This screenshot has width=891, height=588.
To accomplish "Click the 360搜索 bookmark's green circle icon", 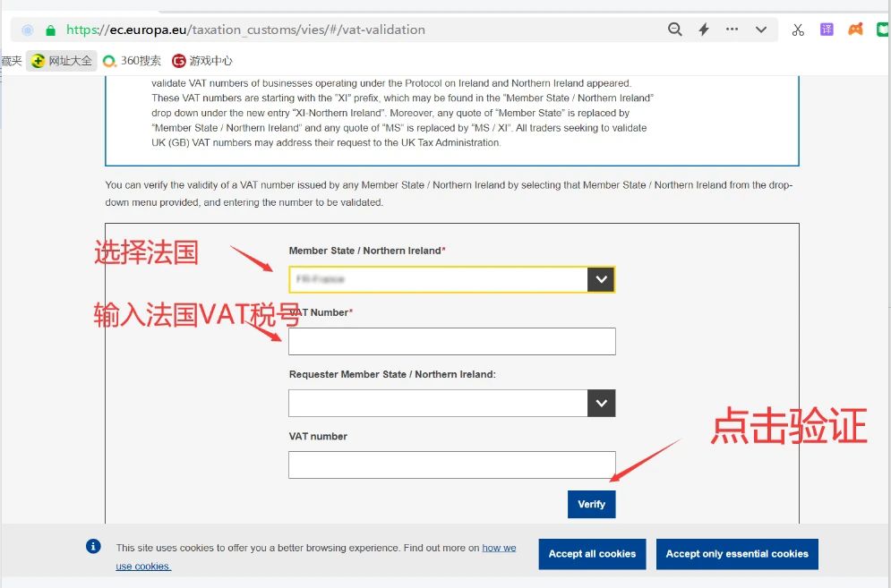I will (x=109, y=61).
